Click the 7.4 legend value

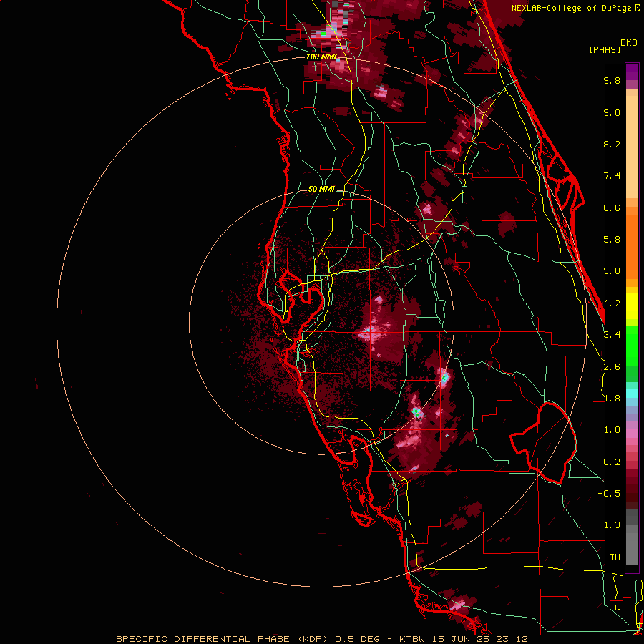[612, 176]
